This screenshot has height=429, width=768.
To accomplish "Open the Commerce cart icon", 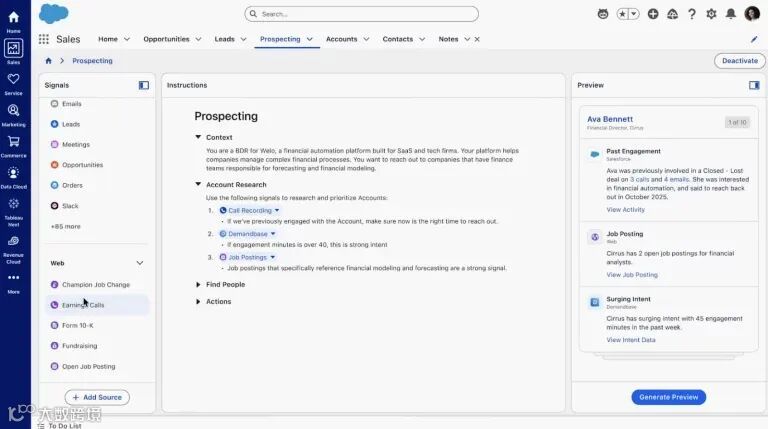I will coord(14,142).
